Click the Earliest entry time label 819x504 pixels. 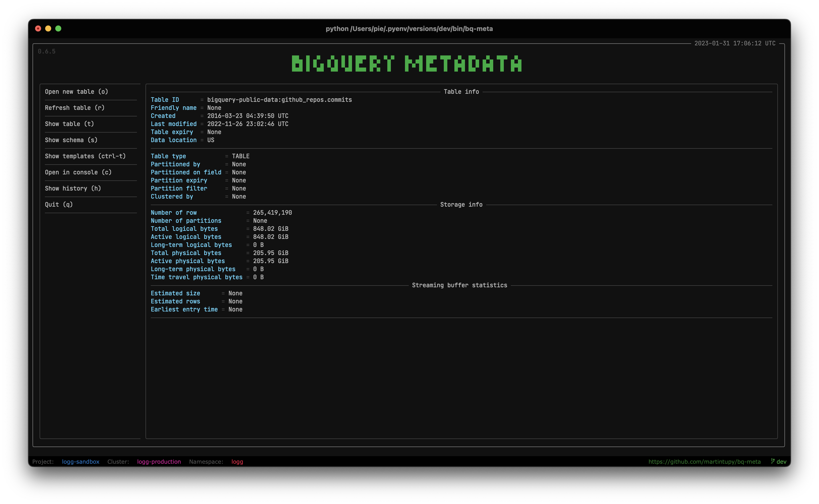(x=184, y=310)
